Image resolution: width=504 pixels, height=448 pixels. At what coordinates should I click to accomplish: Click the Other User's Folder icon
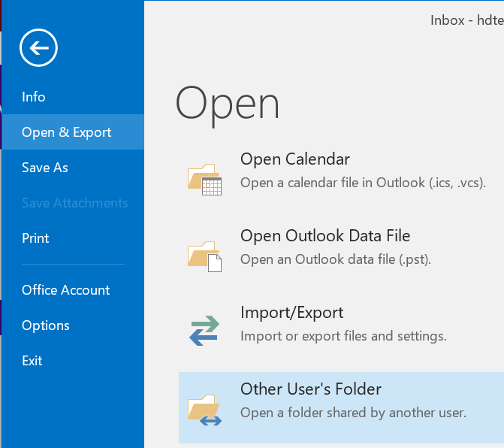pyautogui.click(x=205, y=410)
